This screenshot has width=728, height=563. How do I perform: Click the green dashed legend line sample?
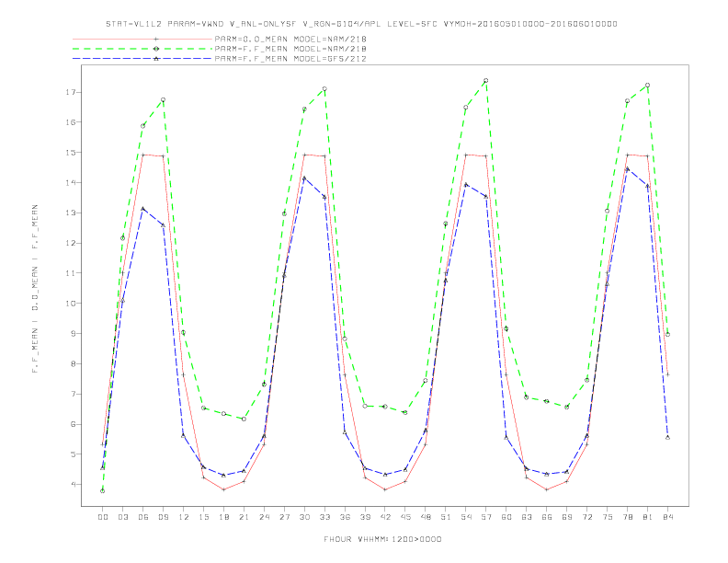(x=142, y=49)
